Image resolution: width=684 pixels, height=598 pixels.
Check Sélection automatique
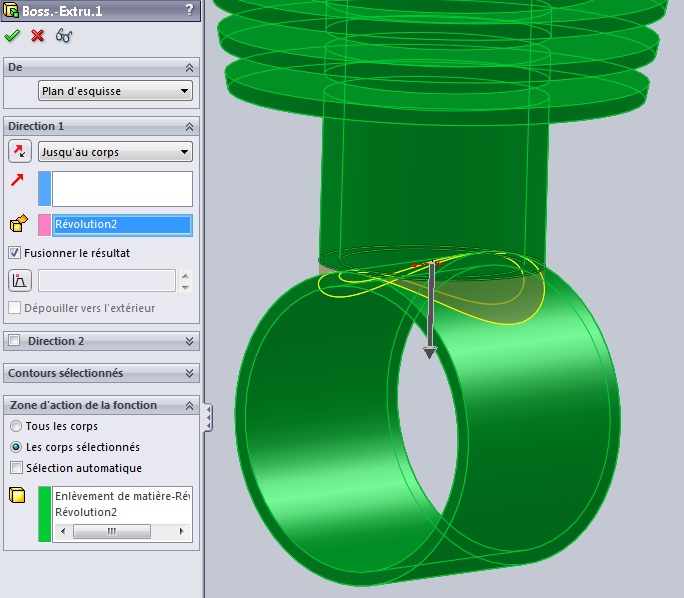(15, 468)
